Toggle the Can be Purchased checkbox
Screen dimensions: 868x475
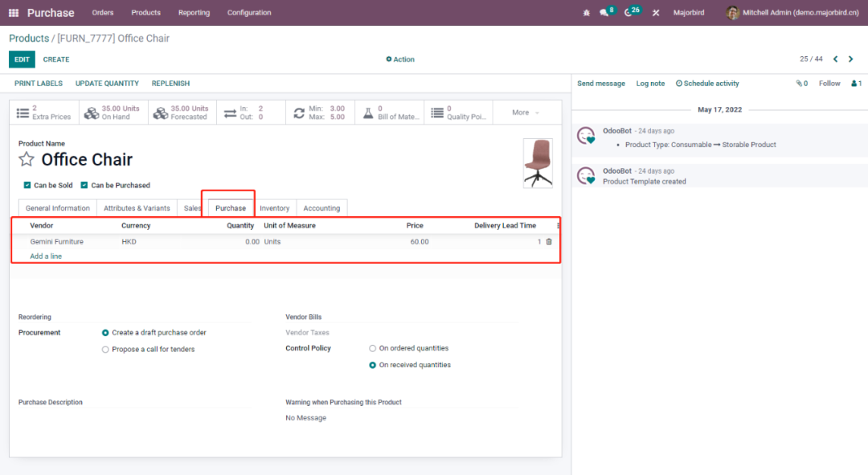coord(84,186)
